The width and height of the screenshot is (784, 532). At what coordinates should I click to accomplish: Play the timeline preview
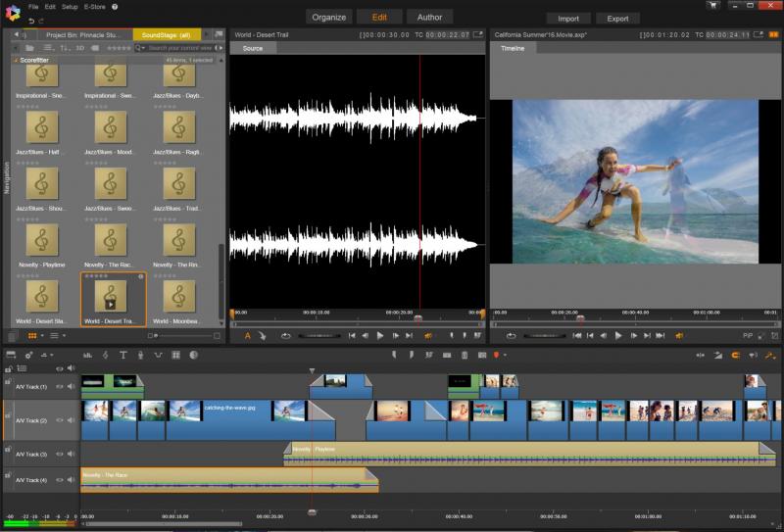click(x=618, y=335)
